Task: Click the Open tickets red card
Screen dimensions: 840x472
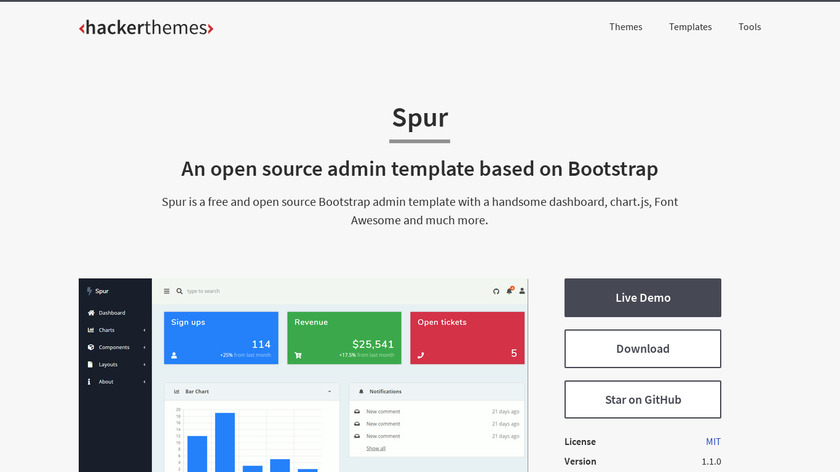Action: tap(467, 338)
